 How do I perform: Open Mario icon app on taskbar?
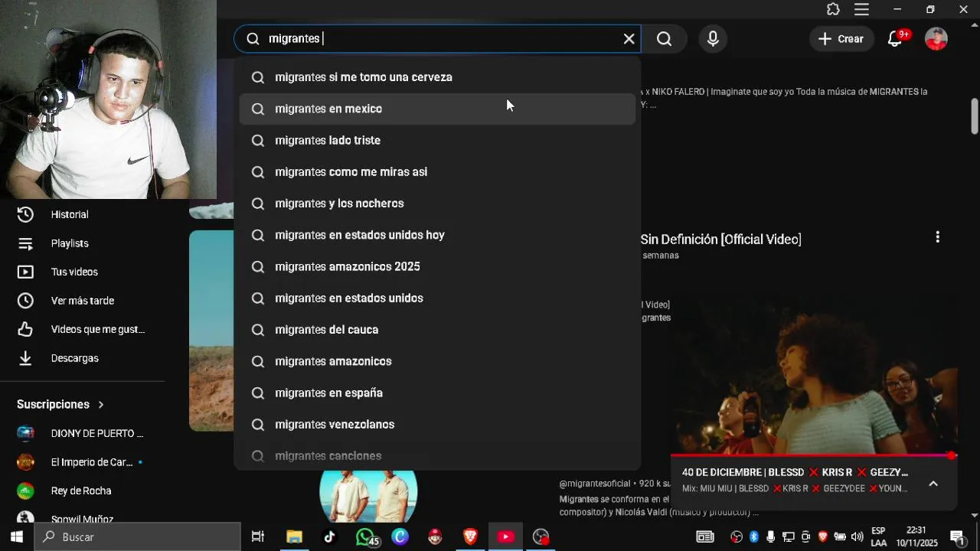pyautogui.click(x=435, y=536)
